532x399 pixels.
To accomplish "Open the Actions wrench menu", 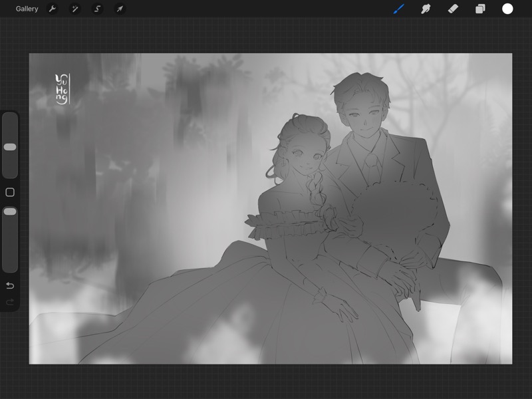I will (x=53, y=9).
